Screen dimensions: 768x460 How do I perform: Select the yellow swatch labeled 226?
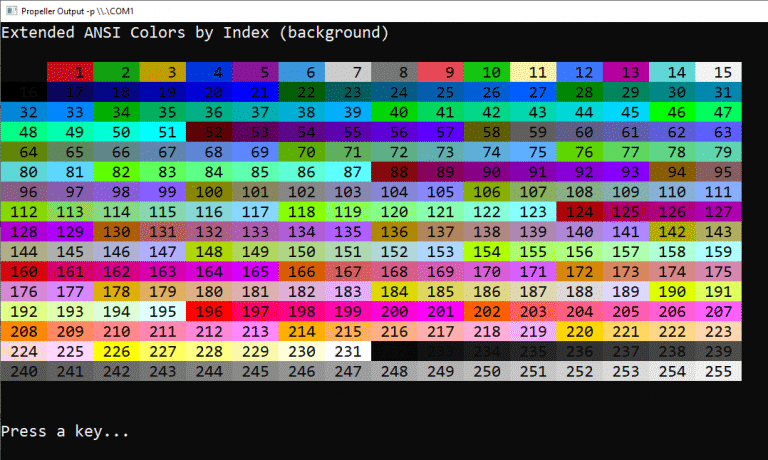coord(116,351)
